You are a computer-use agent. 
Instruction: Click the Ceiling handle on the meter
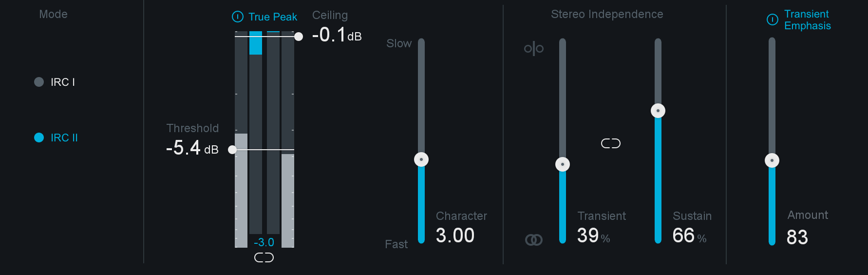(299, 37)
